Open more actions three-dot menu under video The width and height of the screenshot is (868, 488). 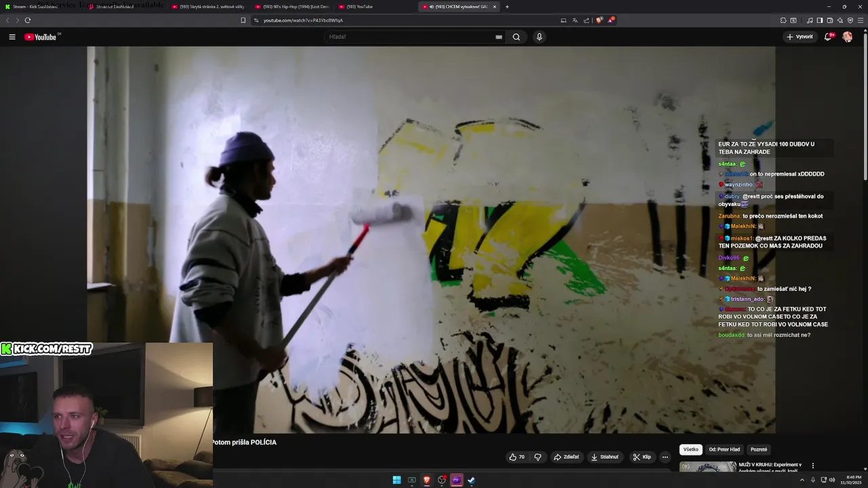[665, 457]
